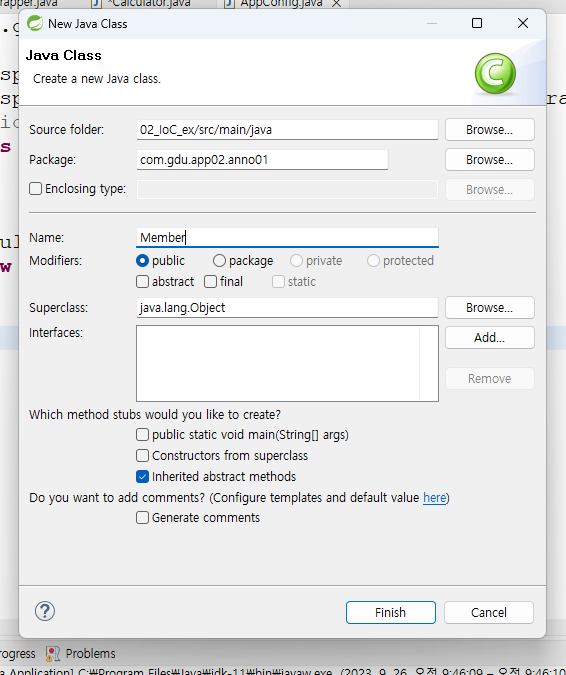The width and height of the screenshot is (566, 675).
Task: Close the New Java Class dialog
Action: click(523, 23)
